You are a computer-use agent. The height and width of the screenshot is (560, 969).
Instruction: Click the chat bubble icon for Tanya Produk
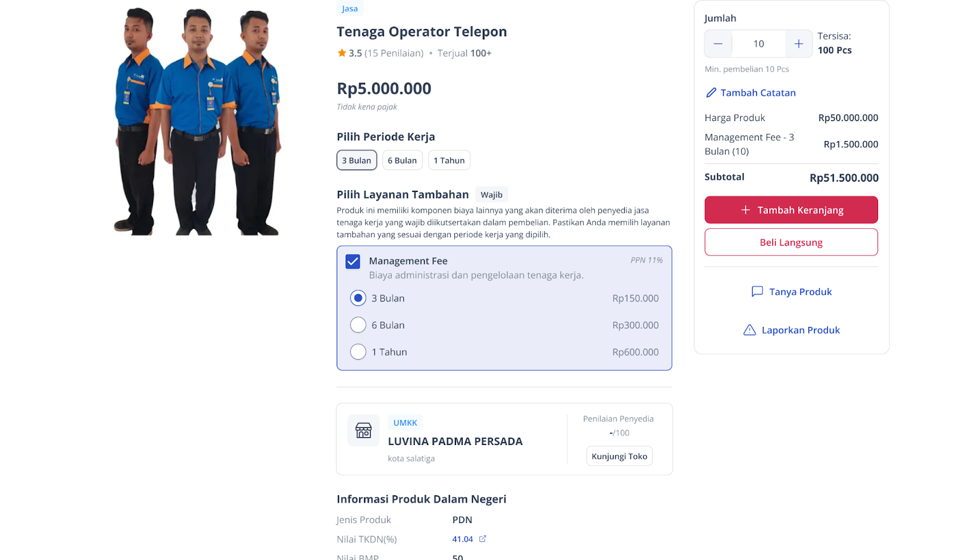[x=757, y=292]
